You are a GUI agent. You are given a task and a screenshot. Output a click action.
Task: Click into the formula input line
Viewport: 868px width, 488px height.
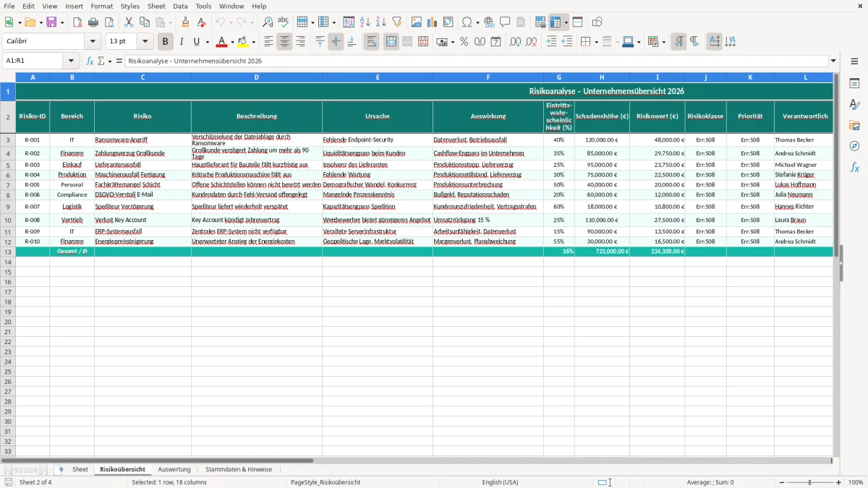tap(477, 61)
